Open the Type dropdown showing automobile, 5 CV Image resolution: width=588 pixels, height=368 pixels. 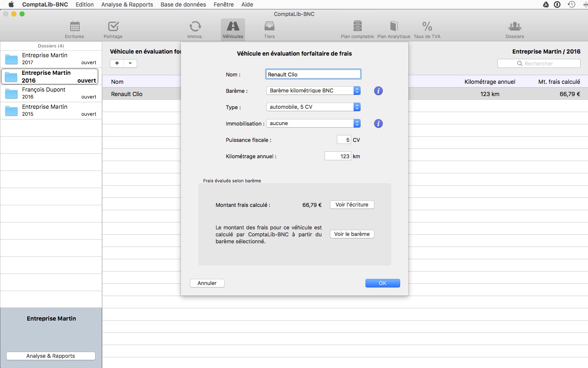[x=313, y=107]
